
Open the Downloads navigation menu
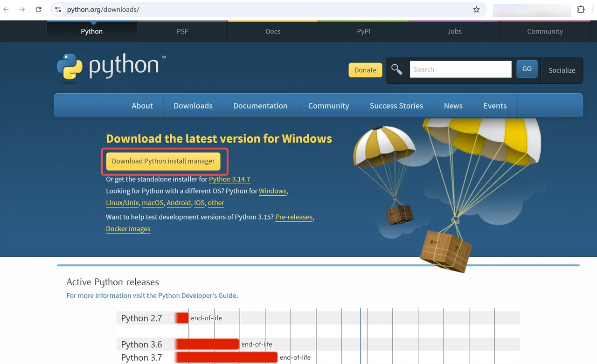click(193, 106)
